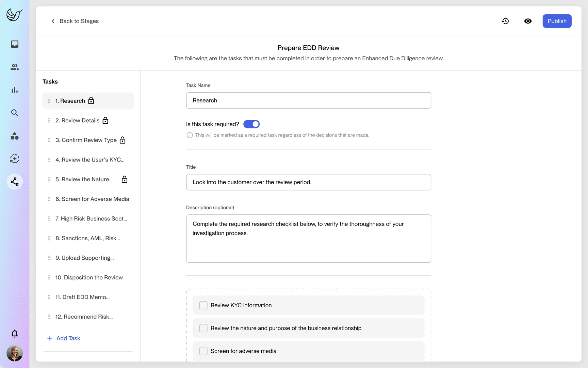The image size is (588, 368).
Task: Open notifications bell icon
Action: pyautogui.click(x=15, y=334)
